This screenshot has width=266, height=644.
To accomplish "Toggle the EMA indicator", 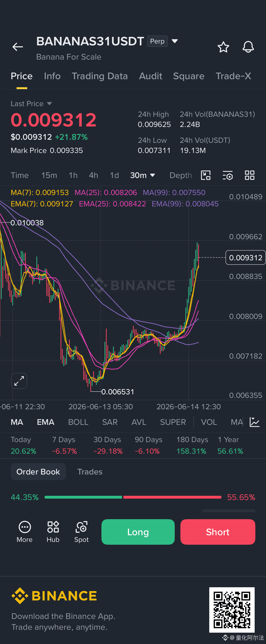I will coord(45,422).
